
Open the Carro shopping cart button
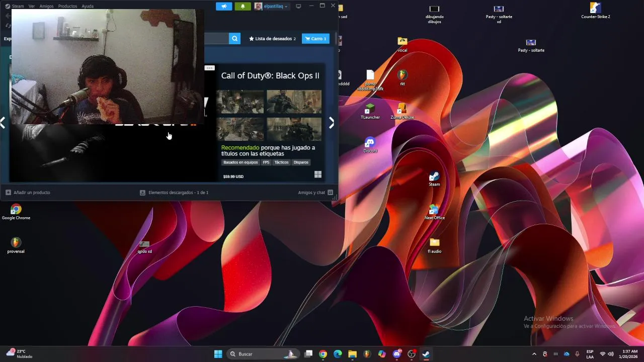[315, 38]
